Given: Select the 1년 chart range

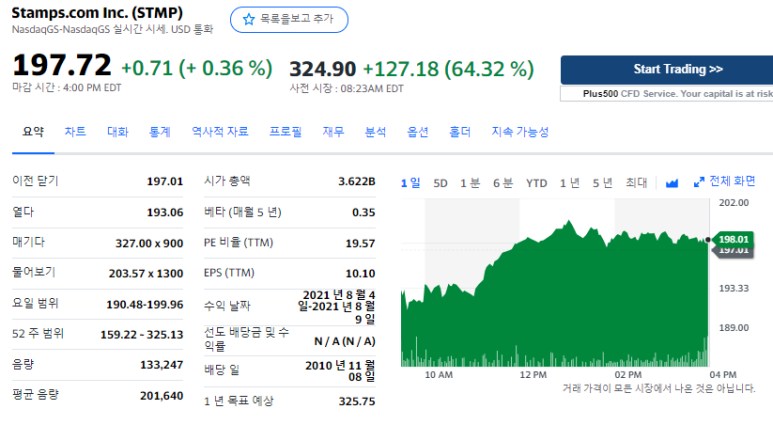Looking at the screenshot, I should [x=569, y=183].
